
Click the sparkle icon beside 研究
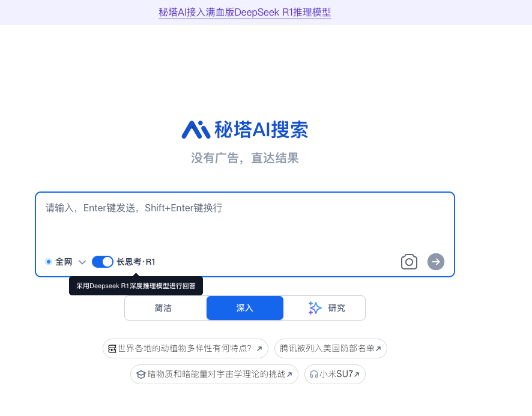[x=315, y=308]
